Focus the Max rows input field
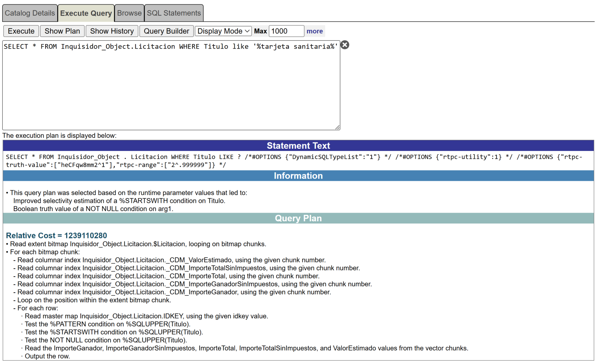The width and height of the screenshot is (598, 364). click(286, 31)
